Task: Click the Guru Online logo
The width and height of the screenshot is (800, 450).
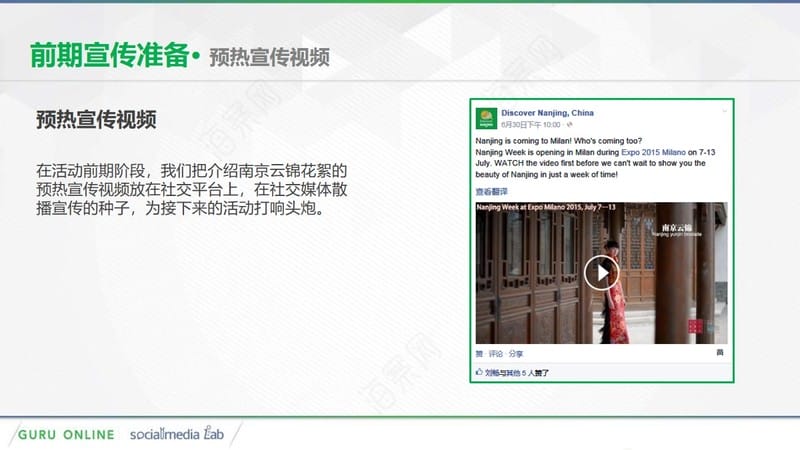Action: click(x=66, y=435)
